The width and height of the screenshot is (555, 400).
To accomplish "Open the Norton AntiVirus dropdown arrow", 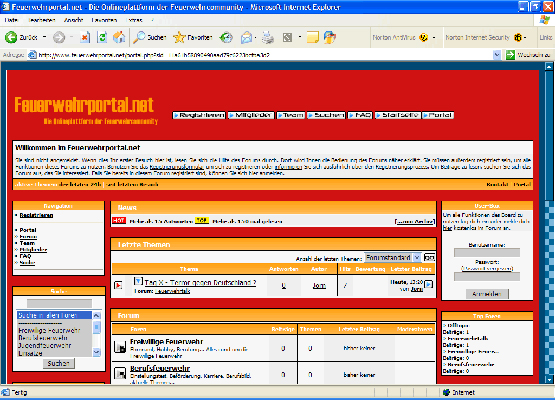I will pos(434,37).
